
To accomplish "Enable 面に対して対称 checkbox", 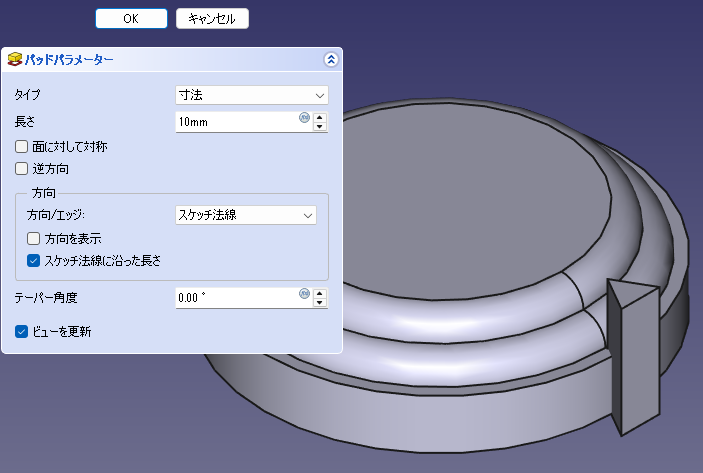I will coord(22,146).
